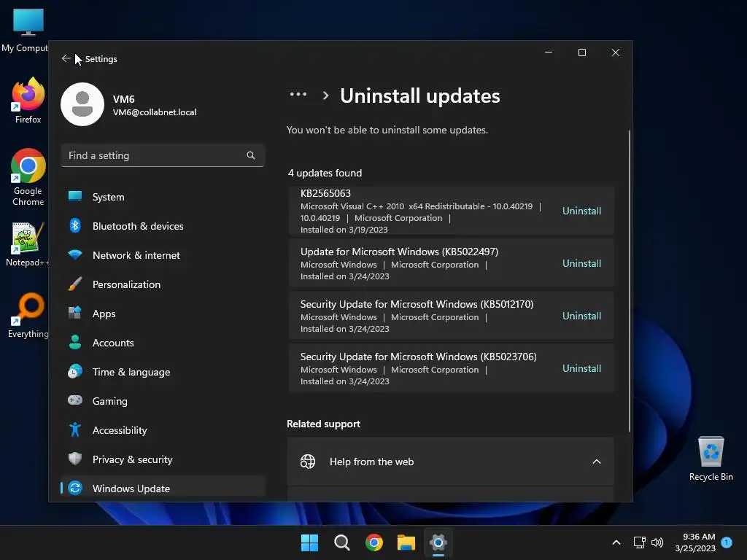Select the Firefox desktop shortcut
747x560 pixels.
[28, 101]
